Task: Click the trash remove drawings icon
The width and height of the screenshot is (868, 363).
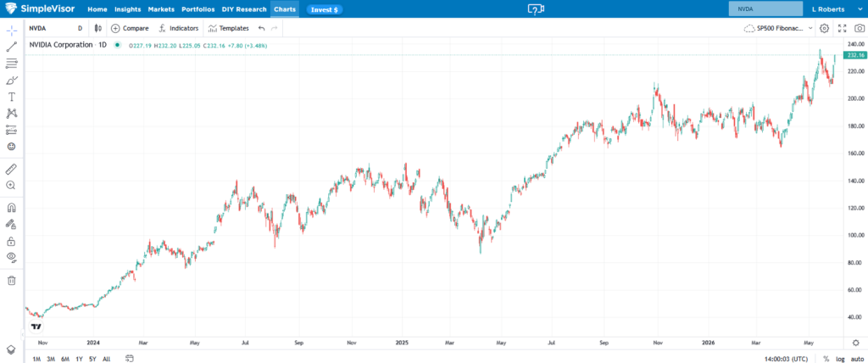Action: [x=11, y=281]
